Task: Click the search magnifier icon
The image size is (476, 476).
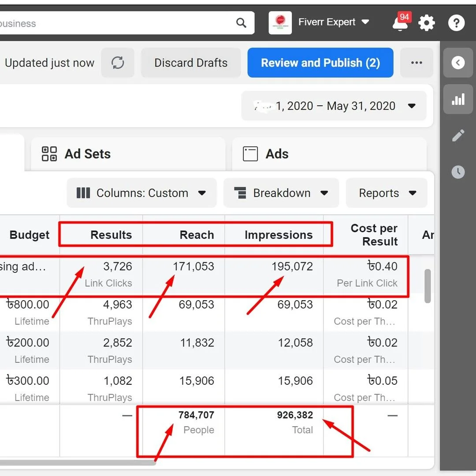Action: [241, 23]
